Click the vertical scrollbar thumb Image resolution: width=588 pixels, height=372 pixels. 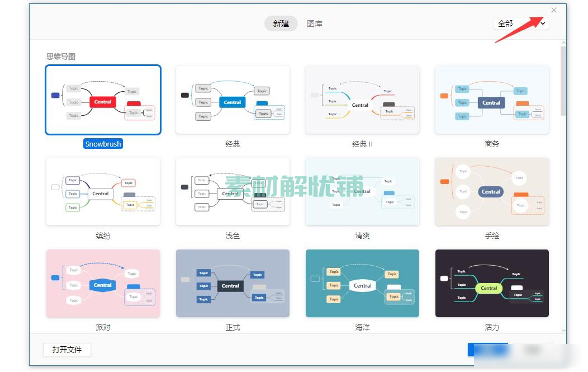pyautogui.click(x=563, y=81)
